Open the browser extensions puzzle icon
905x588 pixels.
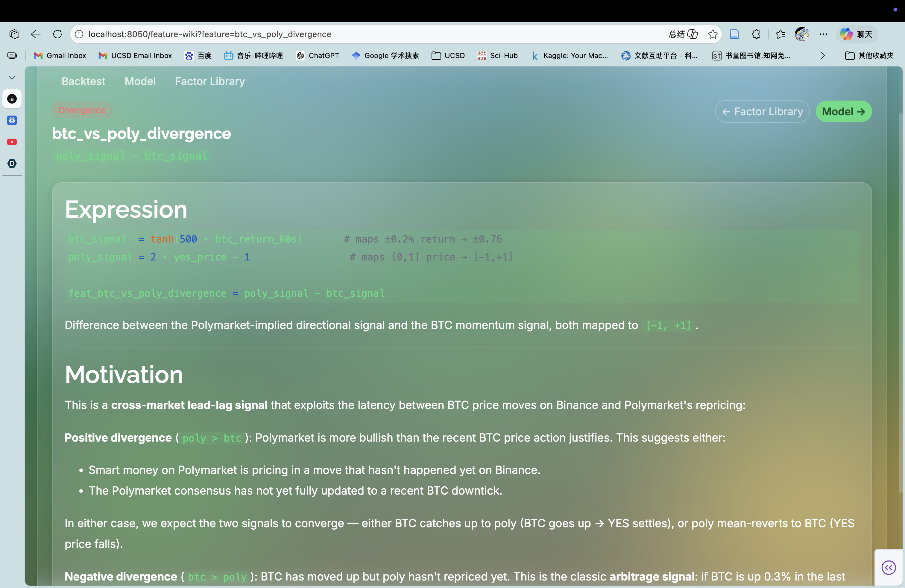pyautogui.click(x=756, y=34)
